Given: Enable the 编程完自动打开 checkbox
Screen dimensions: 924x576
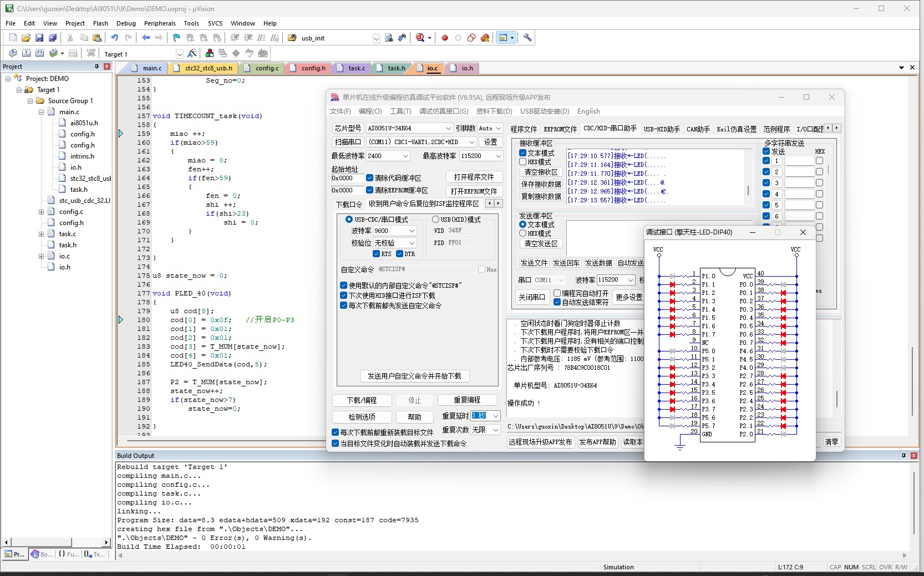Looking at the screenshot, I should pyautogui.click(x=557, y=293).
